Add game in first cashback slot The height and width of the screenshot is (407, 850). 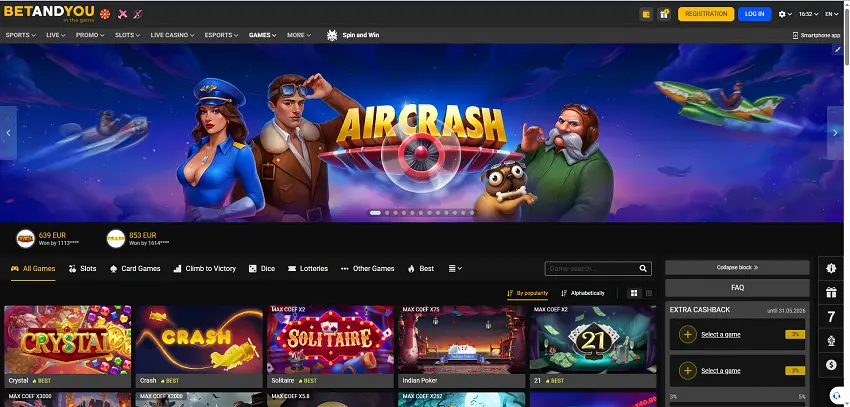coord(687,334)
